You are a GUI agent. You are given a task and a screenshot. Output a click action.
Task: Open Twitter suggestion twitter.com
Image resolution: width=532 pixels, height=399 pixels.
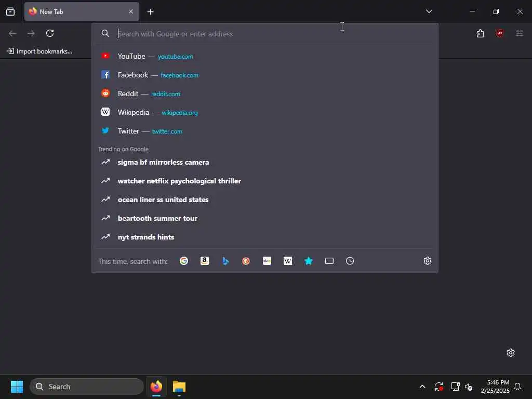(x=264, y=131)
